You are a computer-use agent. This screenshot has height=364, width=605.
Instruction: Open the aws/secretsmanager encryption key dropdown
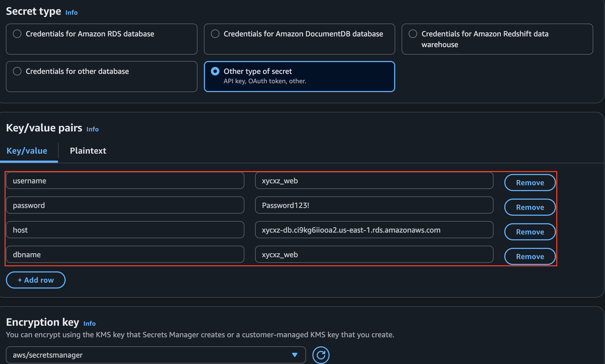[x=155, y=355]
